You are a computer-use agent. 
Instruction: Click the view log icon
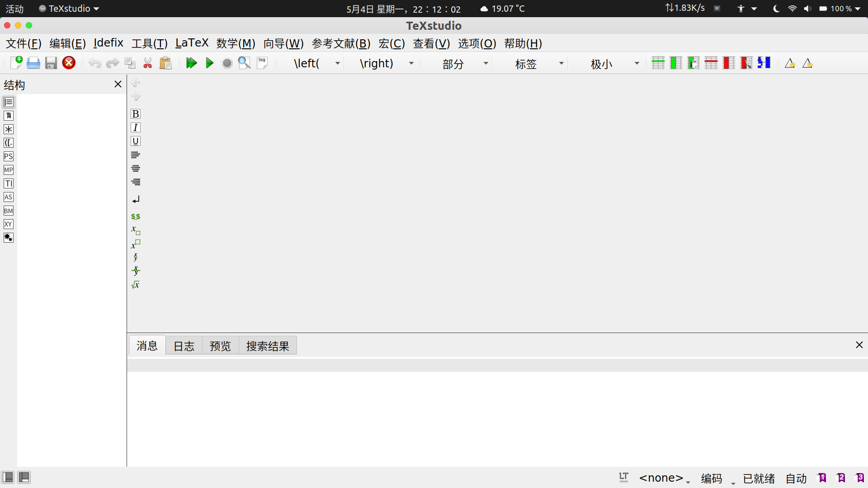(262, 63)
